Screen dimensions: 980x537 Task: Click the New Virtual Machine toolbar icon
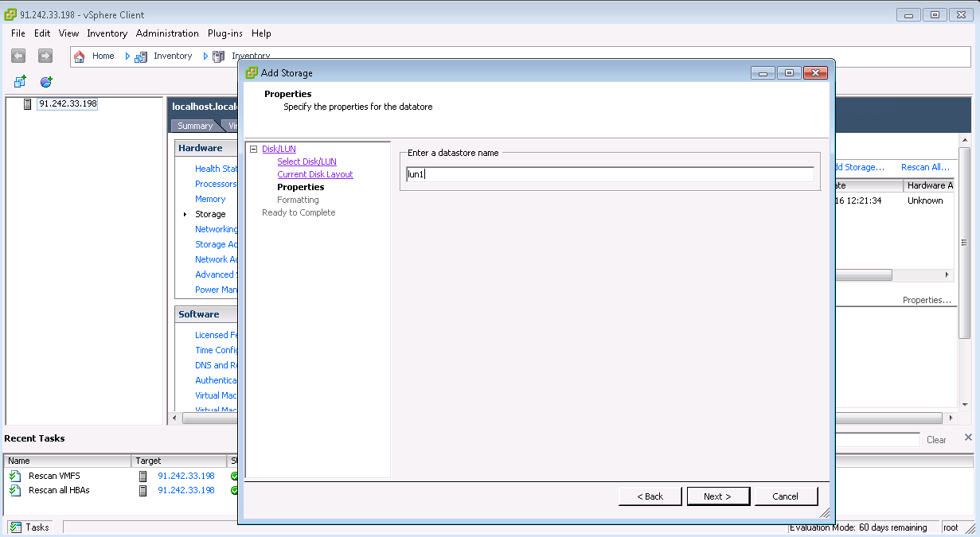[20, 82]
